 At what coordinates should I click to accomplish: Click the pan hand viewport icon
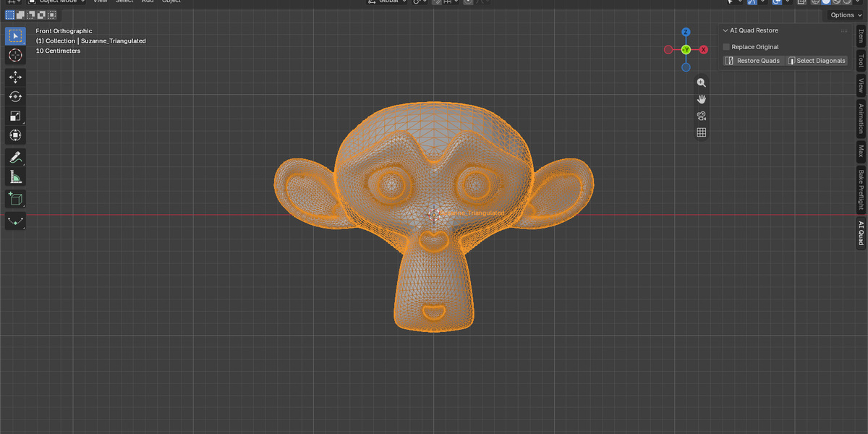point(701,99)
